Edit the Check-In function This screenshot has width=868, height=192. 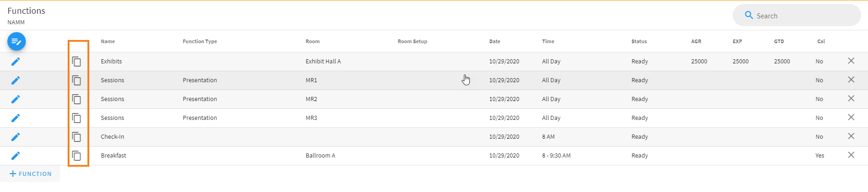[16, 137]
